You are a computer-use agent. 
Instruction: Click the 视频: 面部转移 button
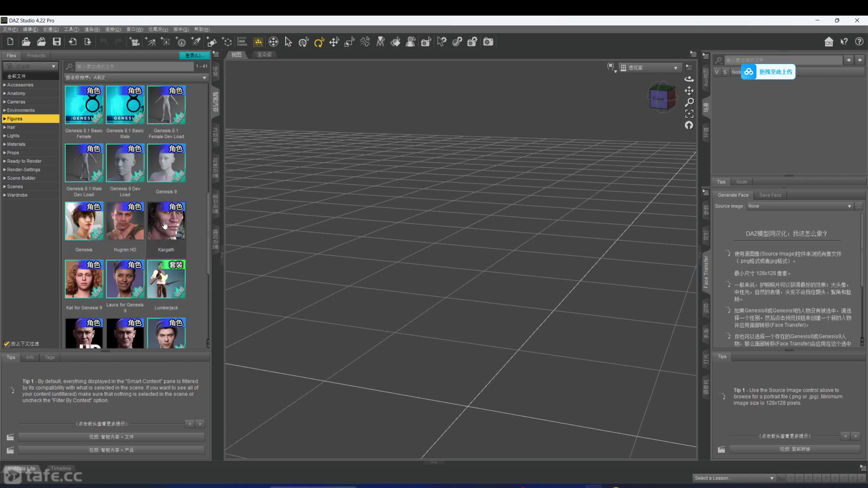[x=795, y=449]
